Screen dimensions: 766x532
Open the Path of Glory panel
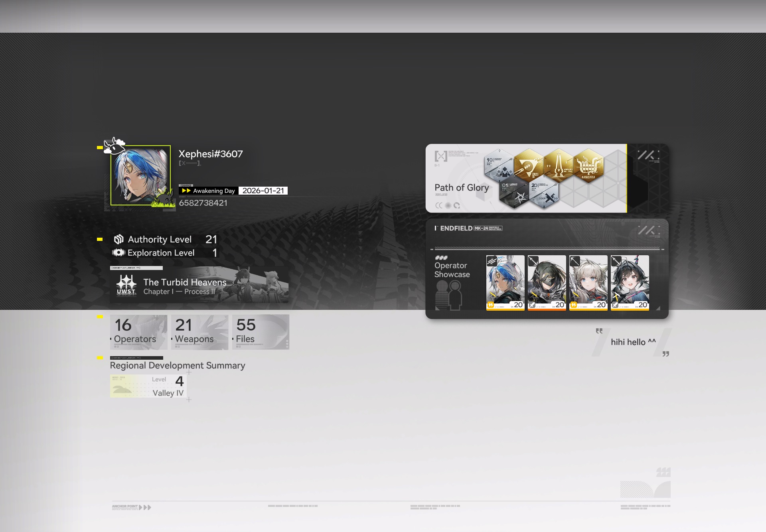[x=462, y=187]
